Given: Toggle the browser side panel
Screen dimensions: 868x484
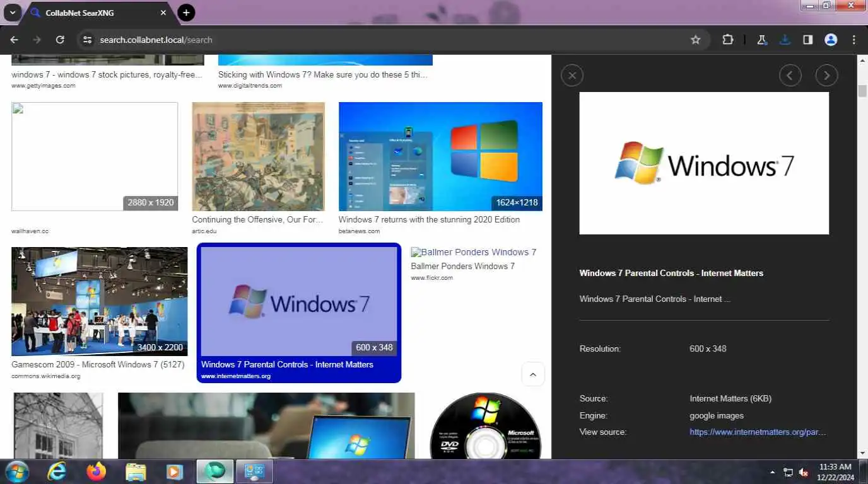Looking at the screenshot, I should [807, 40].
